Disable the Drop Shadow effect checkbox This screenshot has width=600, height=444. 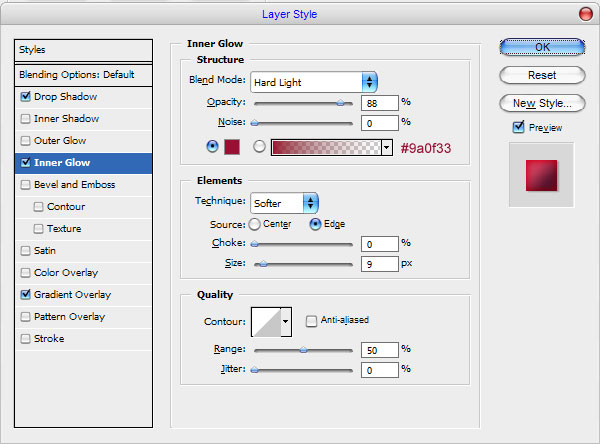(25, 97)
